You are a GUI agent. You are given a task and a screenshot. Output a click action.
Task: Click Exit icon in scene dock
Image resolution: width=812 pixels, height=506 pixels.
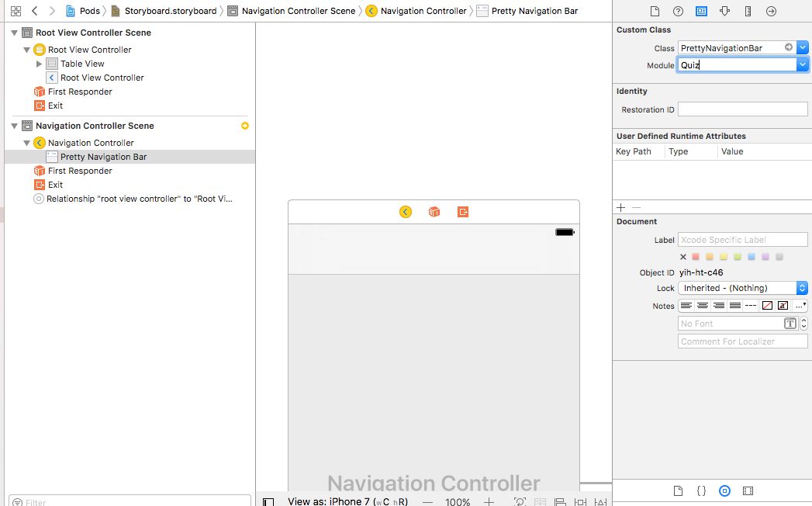(463, 212)
